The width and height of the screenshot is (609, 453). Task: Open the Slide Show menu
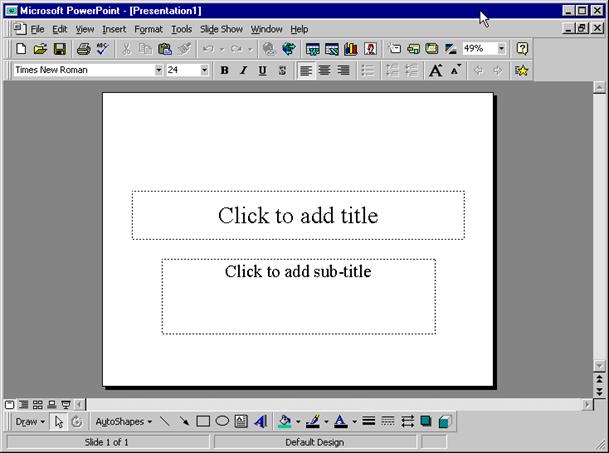(x=221, y=29)
